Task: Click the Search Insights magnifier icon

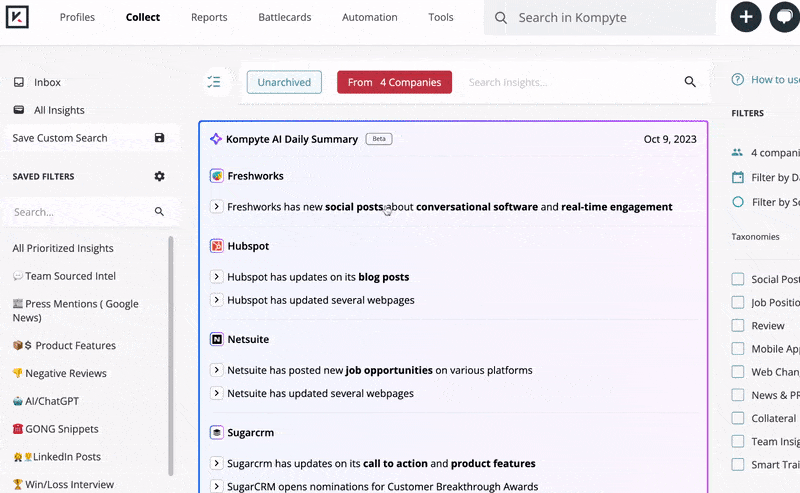Action: click(x=690, y=82)
